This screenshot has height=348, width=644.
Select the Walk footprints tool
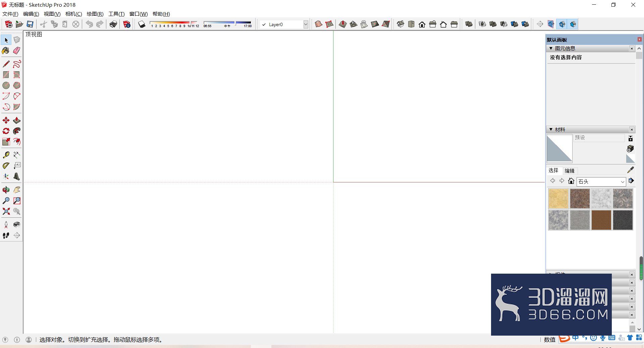coord(6,235)
